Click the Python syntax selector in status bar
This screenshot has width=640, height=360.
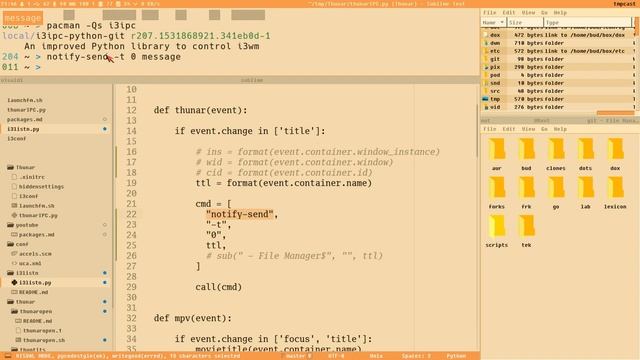[x=456, y=356]
